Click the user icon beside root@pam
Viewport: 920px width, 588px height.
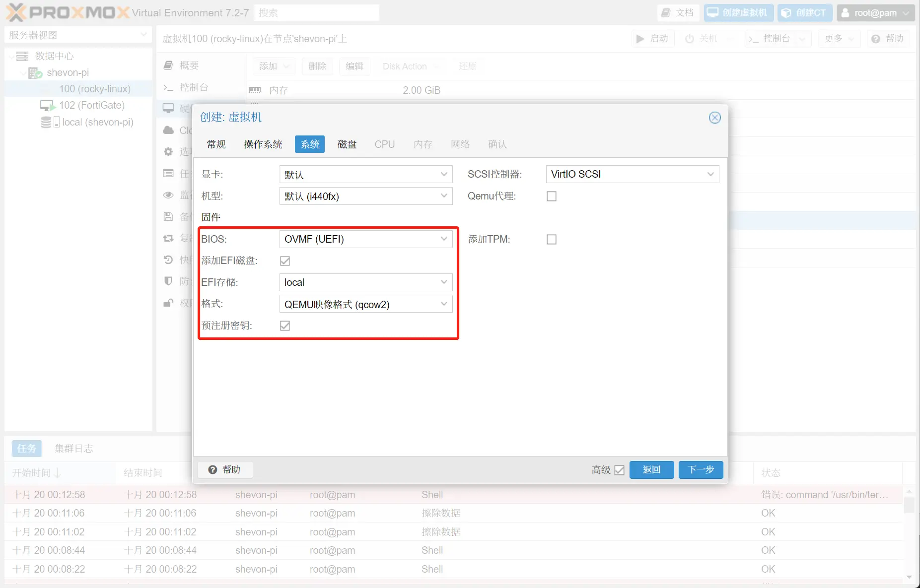(845, 13)
